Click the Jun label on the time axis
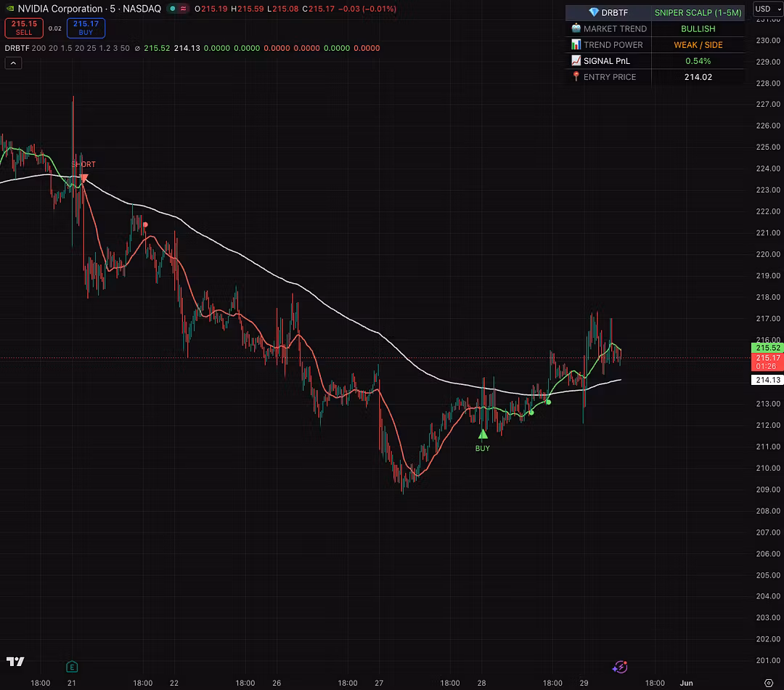 (x=687, y=683)
